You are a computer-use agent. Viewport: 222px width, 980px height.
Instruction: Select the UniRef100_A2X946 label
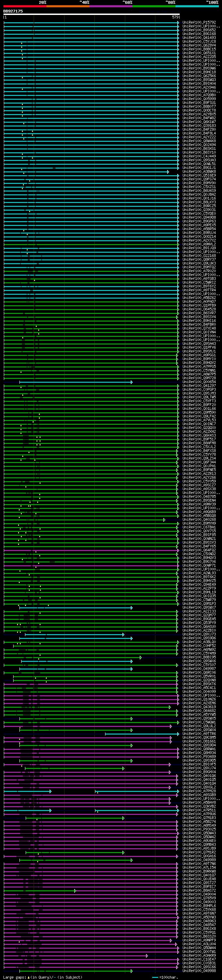(x=199, y=88)
